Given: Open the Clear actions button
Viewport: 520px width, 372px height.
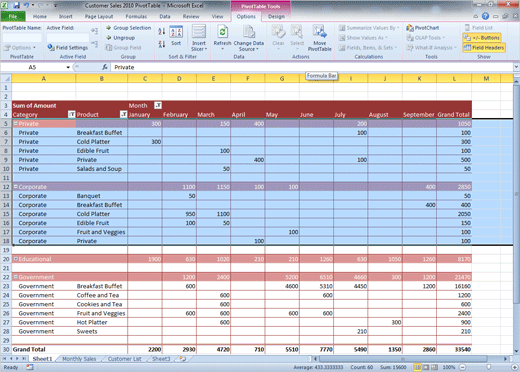Looking at the screenshot, I should 278,37.
